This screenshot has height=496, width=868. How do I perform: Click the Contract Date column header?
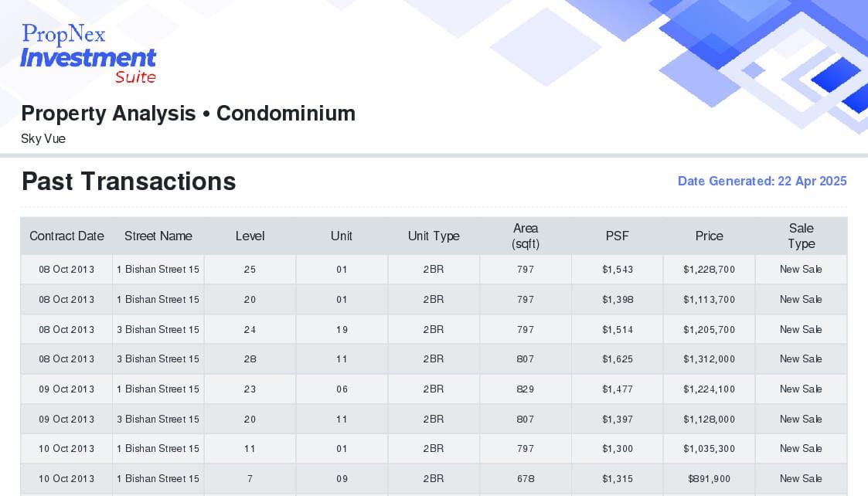[66, 236]
